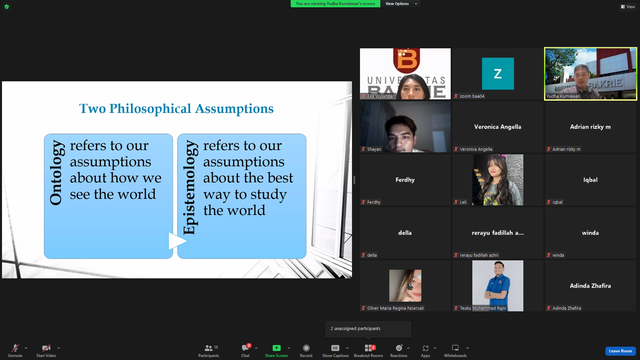Click muted mic icon on Adrian rizky m tile
Viewport: 640px width, 360px height.
(549, 149)
